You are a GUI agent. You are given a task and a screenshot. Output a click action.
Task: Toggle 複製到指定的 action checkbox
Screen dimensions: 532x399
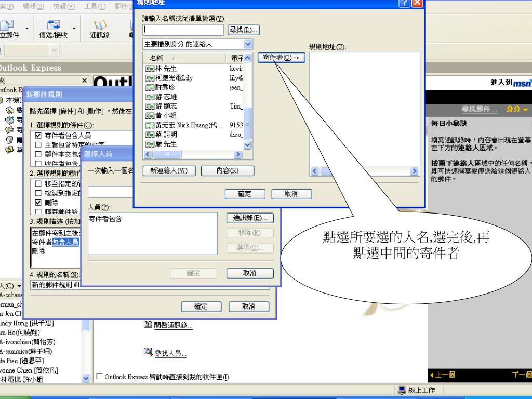coord(38,193)
